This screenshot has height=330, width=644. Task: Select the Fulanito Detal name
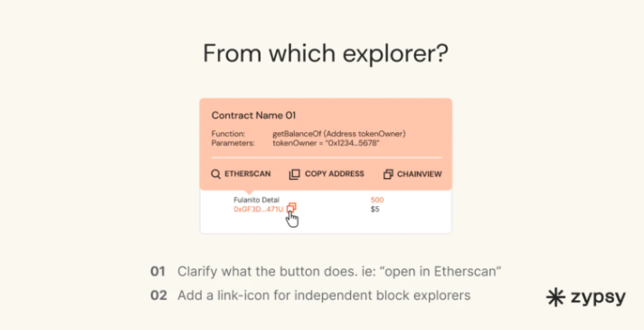coord(256,200)
